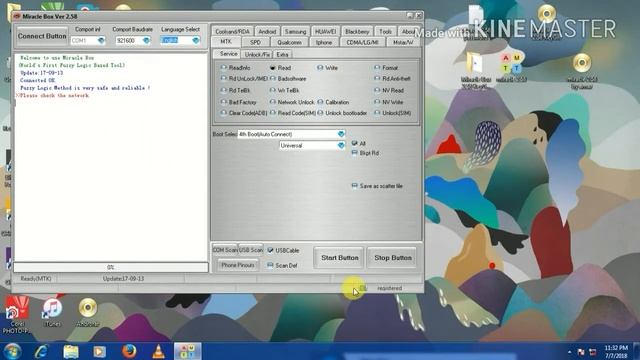Click the Stop Button
640x360 pixels.
[x=393, y=258]
